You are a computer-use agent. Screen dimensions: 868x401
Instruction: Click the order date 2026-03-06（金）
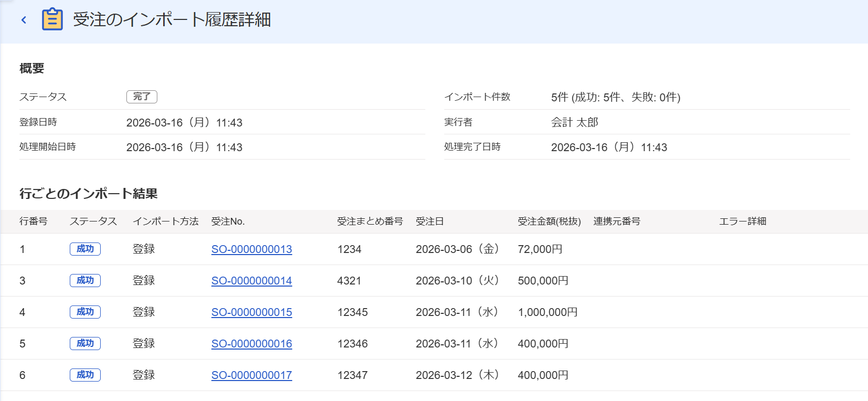pyautogui.click(x=457, y=249)
